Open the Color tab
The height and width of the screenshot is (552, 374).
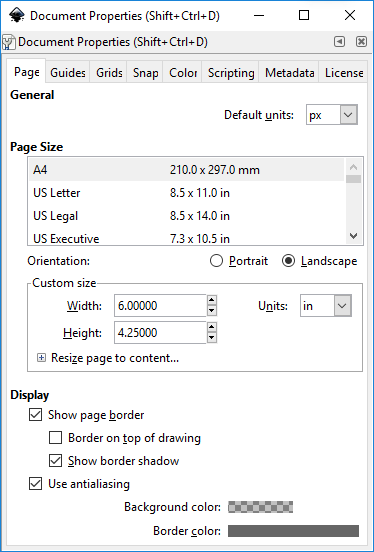(183, 73)
